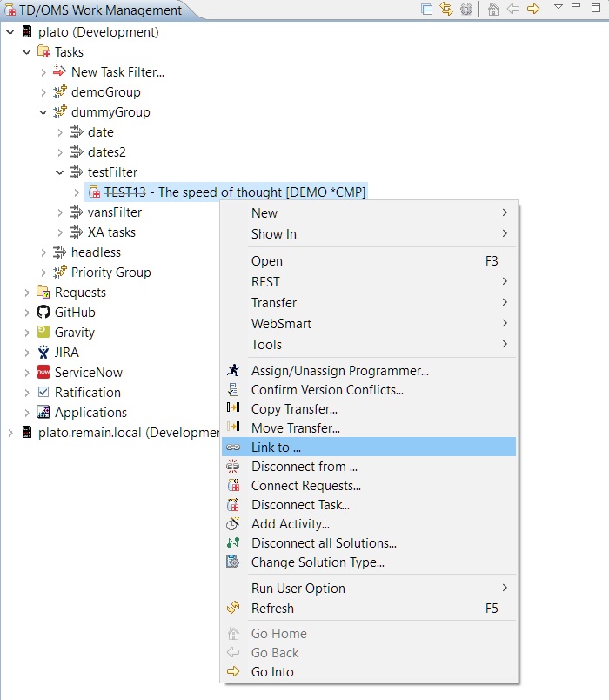Collapse the testFilter tree node
The height and width of the screenshot is (700, 609).
[60, 172]
